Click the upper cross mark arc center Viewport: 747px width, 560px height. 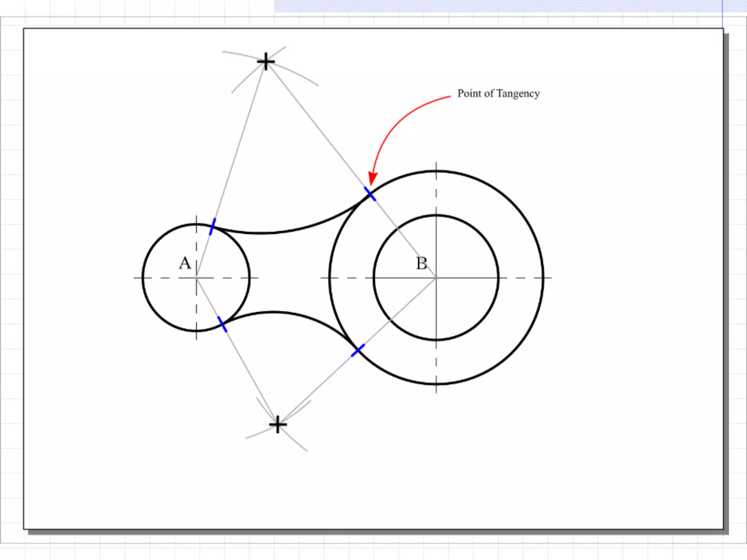pyautogui.click(x=266, y=61)
